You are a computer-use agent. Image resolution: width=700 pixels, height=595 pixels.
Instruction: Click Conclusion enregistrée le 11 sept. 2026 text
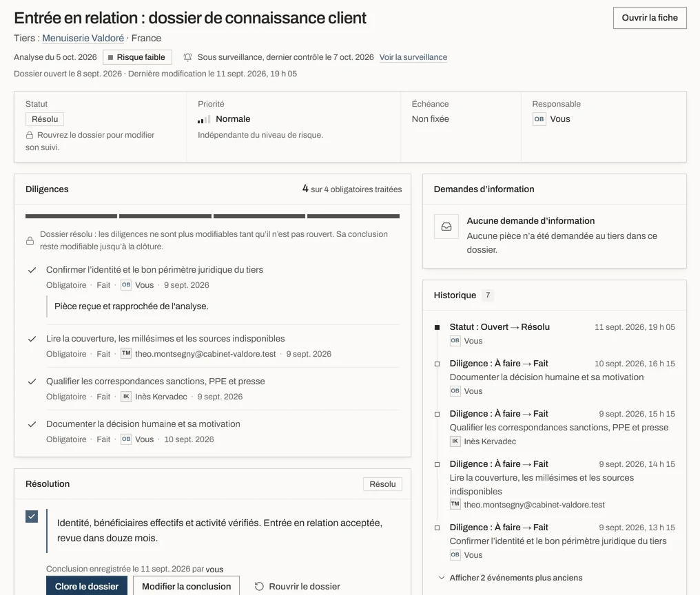click(135, 569)
